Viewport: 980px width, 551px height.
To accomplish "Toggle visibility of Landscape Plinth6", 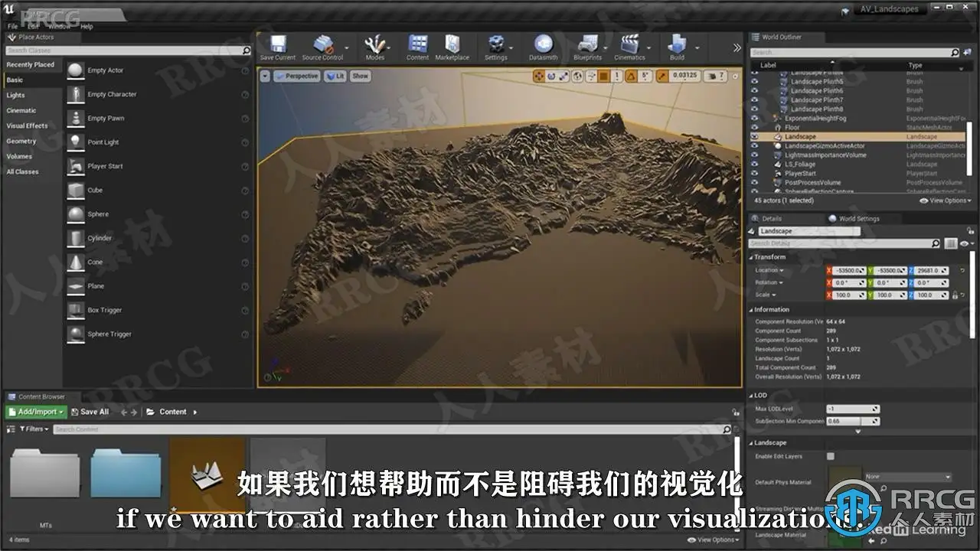I will 755,91.
